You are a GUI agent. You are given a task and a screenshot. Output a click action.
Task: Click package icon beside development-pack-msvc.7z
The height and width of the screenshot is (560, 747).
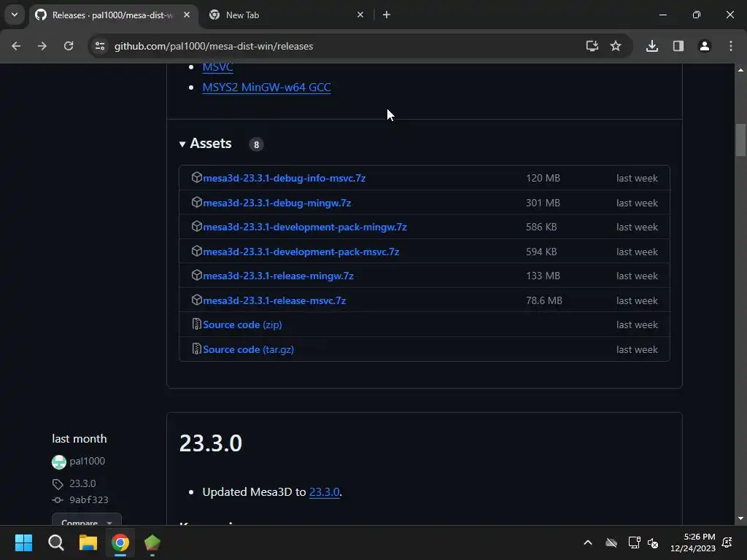(197, 251)
